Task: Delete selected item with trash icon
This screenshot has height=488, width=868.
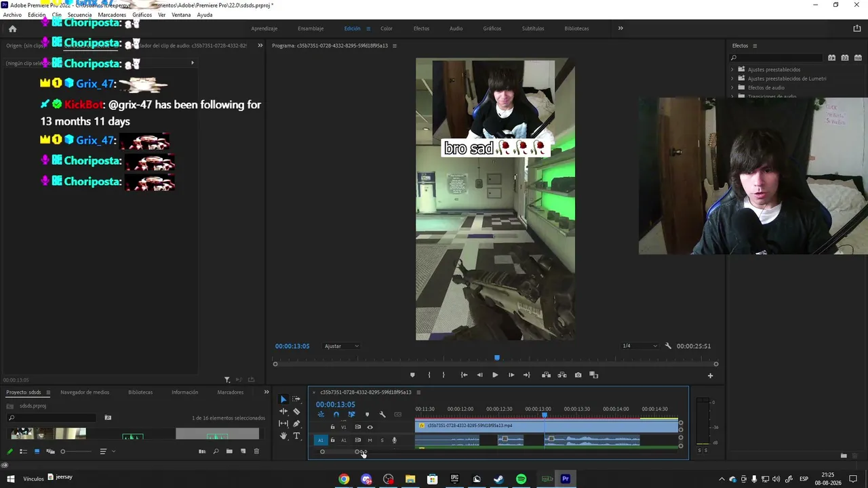Action: click(256, 451)
